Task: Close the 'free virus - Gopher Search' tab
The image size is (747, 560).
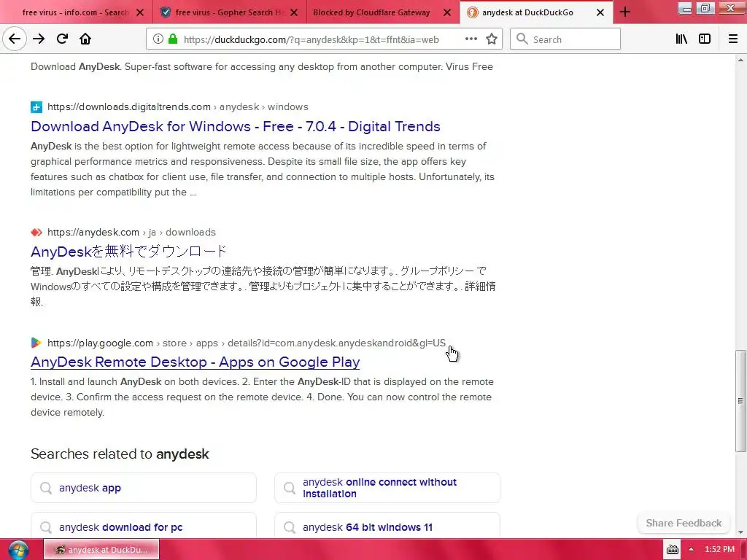Action: pyautogui.click(x=294, y=12)
